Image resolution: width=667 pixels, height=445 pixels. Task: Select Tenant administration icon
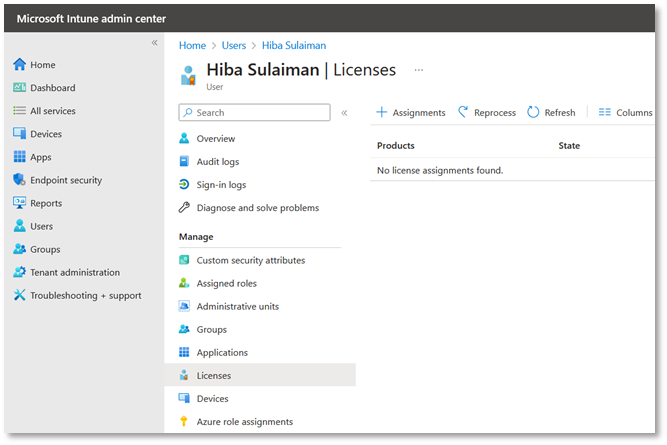(19, 272)
